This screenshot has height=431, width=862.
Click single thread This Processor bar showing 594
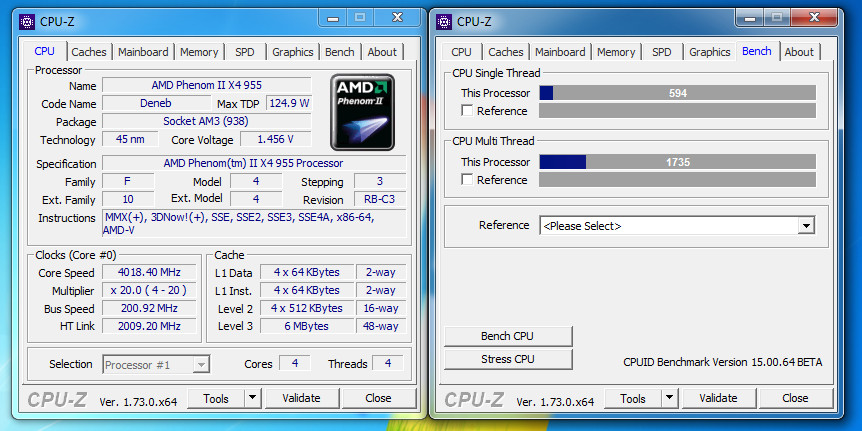pyautogui.click(x=677, y=93)
